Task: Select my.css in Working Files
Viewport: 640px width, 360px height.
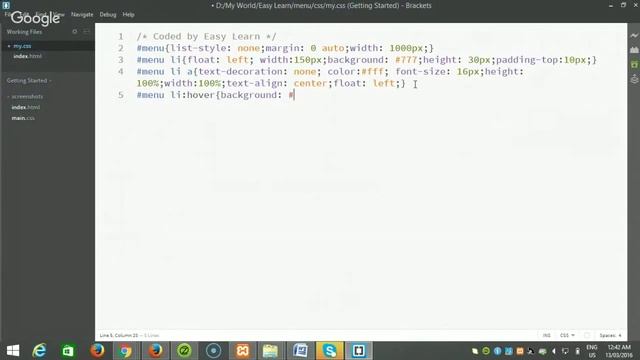Action: (22, 46)
